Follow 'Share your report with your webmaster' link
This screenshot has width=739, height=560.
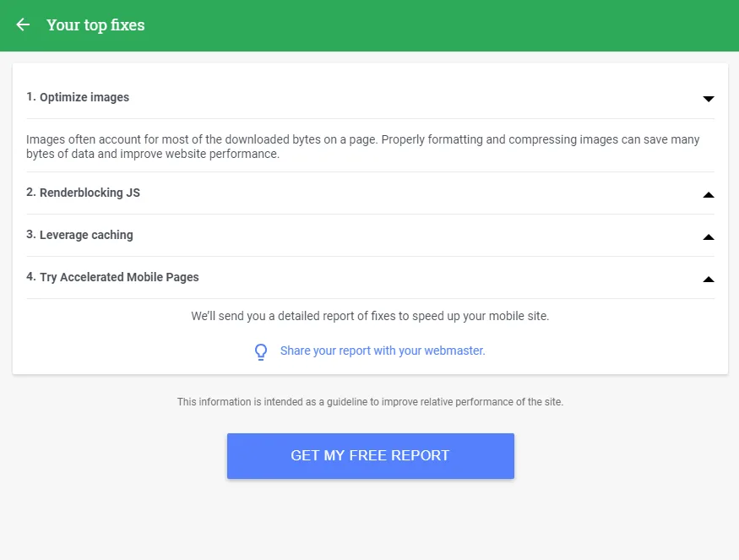point(383,351)
